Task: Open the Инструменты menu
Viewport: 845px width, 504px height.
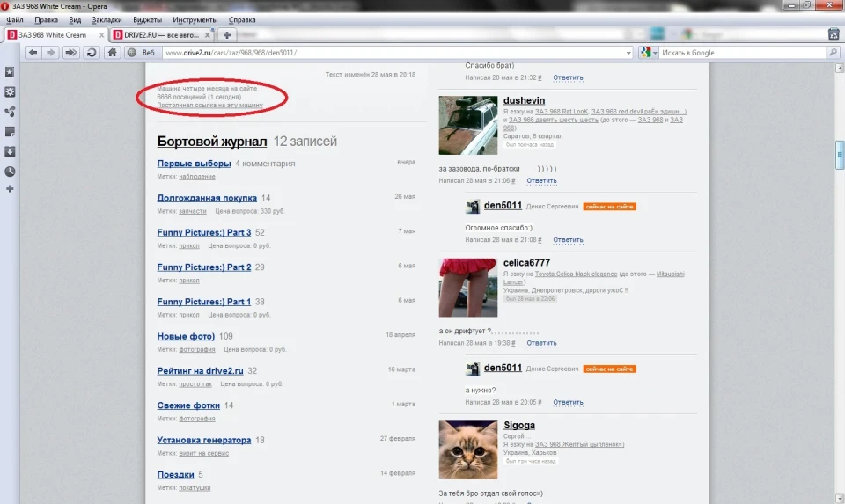Action: (x=195, y=20)
